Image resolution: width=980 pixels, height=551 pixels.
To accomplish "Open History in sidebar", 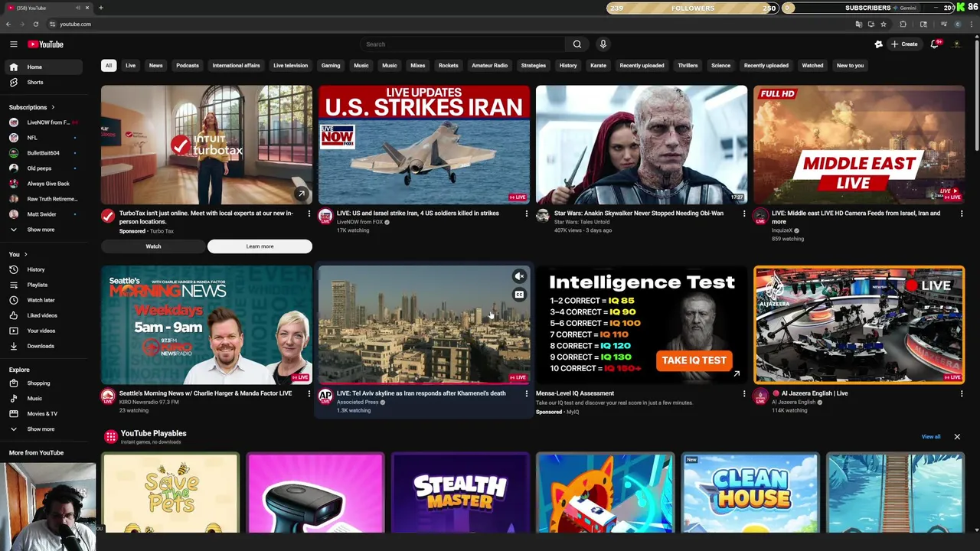I will [43, 269].
